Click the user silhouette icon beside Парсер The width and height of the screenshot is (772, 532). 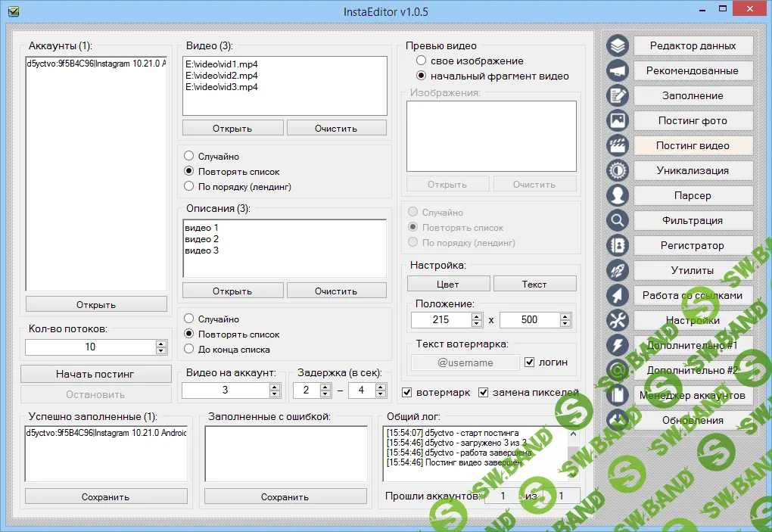click(618, 196)
